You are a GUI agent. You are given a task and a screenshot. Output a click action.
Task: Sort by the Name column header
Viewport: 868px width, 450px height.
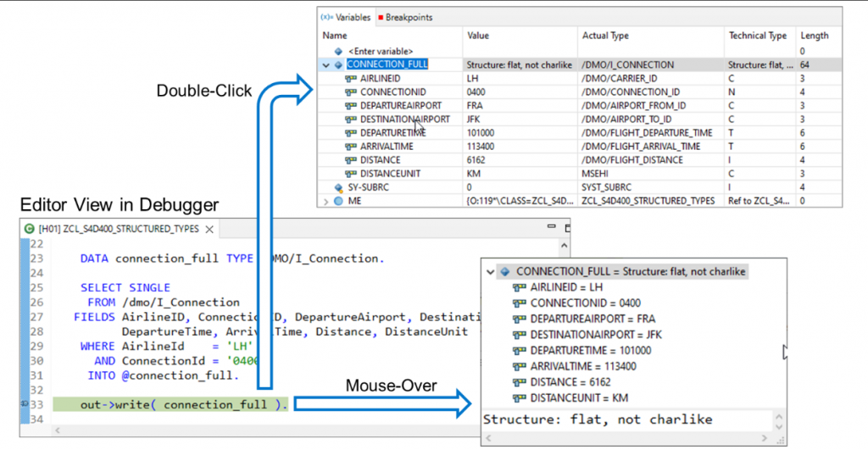point(335,36)
